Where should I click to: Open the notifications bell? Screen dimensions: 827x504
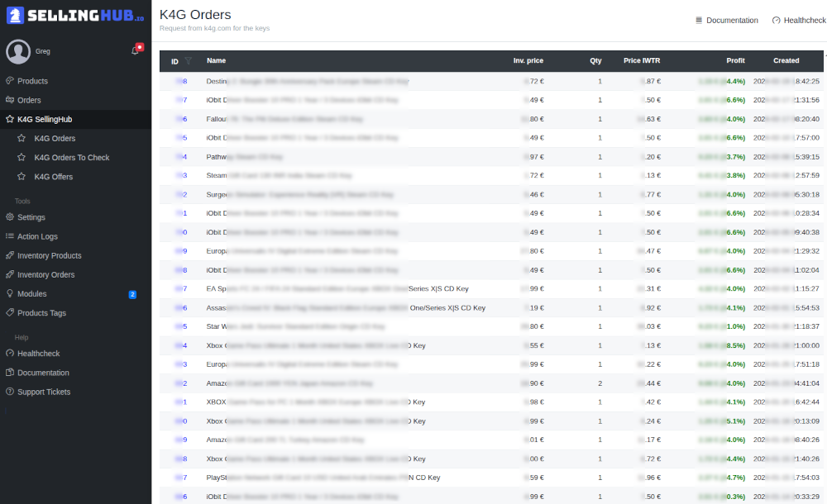[x=136, y=50]
